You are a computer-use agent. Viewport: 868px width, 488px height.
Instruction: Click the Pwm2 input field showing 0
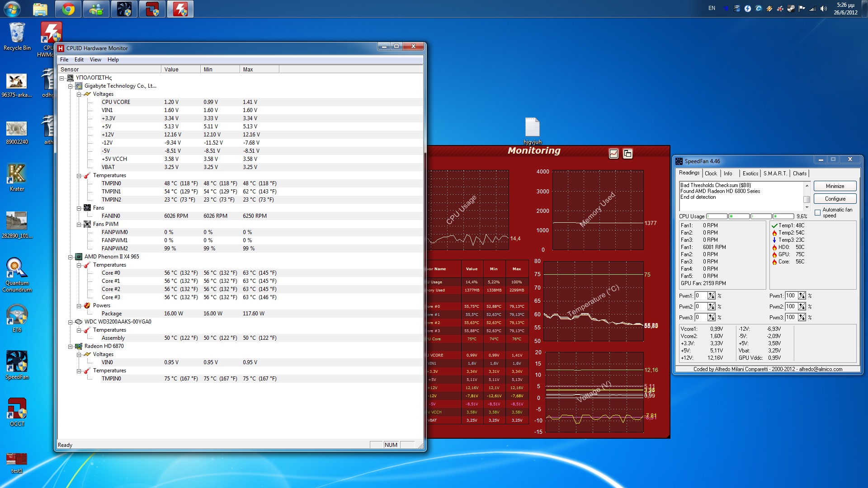(x=701, y=306)
